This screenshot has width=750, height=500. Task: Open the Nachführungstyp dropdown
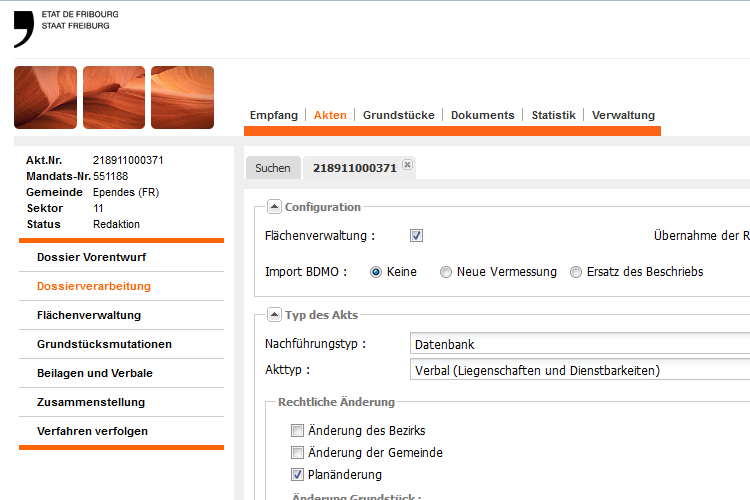pyautogui.click(x=580, y=344)
